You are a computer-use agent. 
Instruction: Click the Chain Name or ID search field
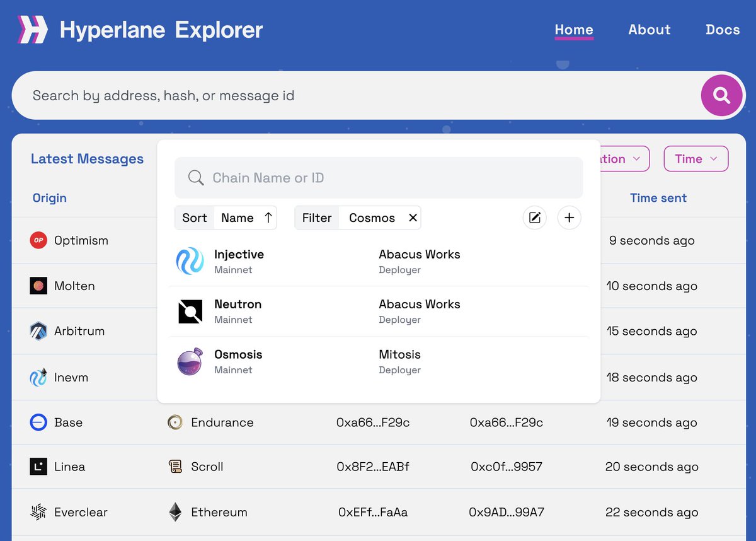click(x=378, y=177)
